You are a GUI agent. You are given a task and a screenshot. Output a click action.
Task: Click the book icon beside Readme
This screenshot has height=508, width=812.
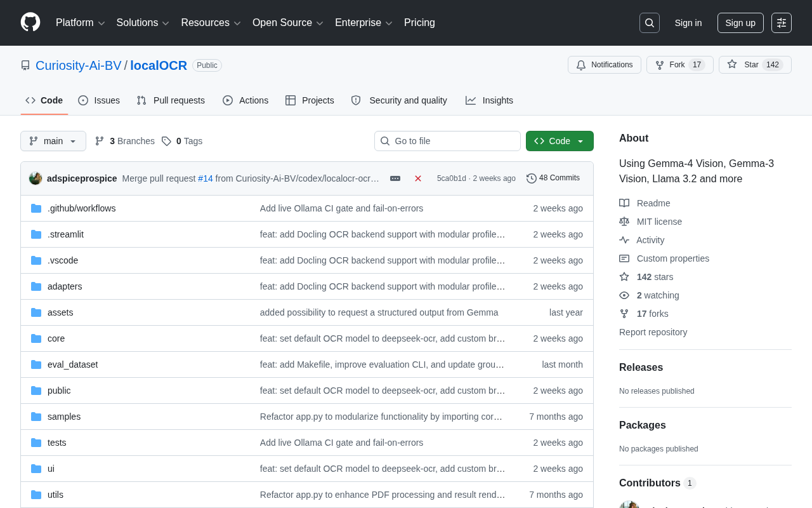point(624,203)
